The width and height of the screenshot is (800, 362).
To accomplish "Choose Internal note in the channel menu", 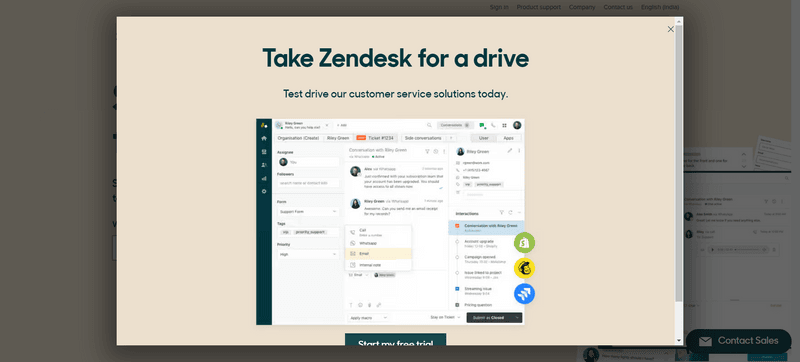I will pyautogui.click(x=378, y=265).
